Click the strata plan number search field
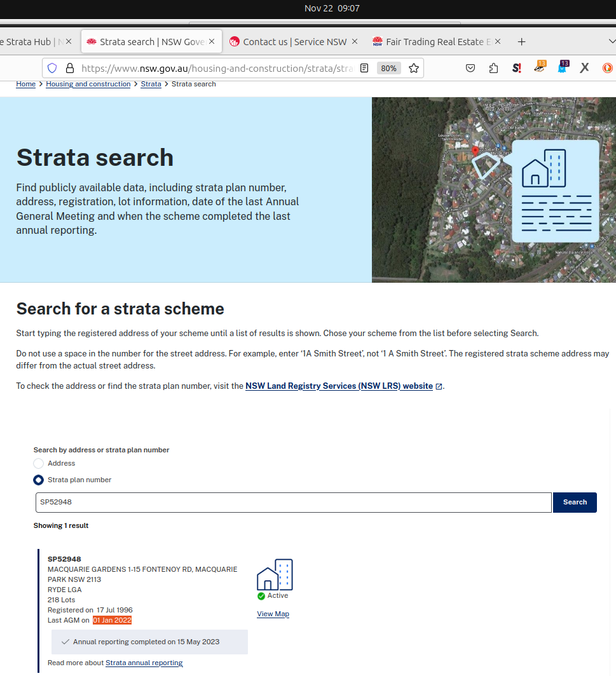Screen dimensions: 616x676 click(x=293, y=503)
